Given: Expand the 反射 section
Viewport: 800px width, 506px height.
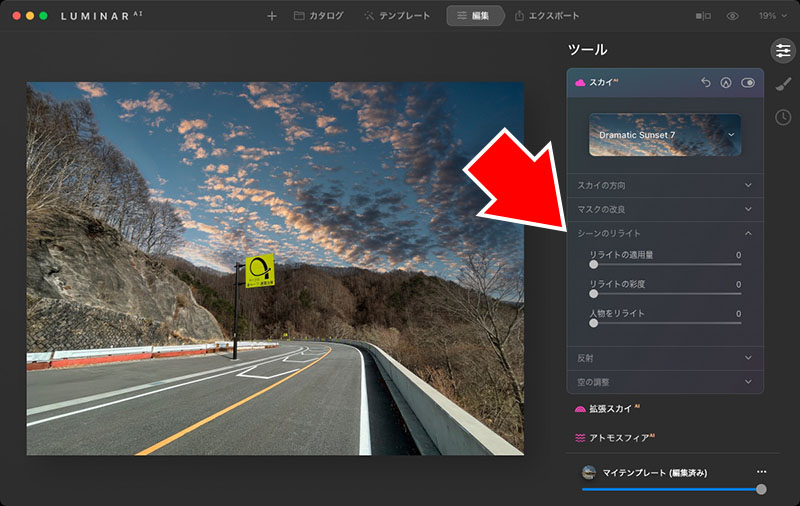Looking at the screenshot, I should tap(665, 358).
